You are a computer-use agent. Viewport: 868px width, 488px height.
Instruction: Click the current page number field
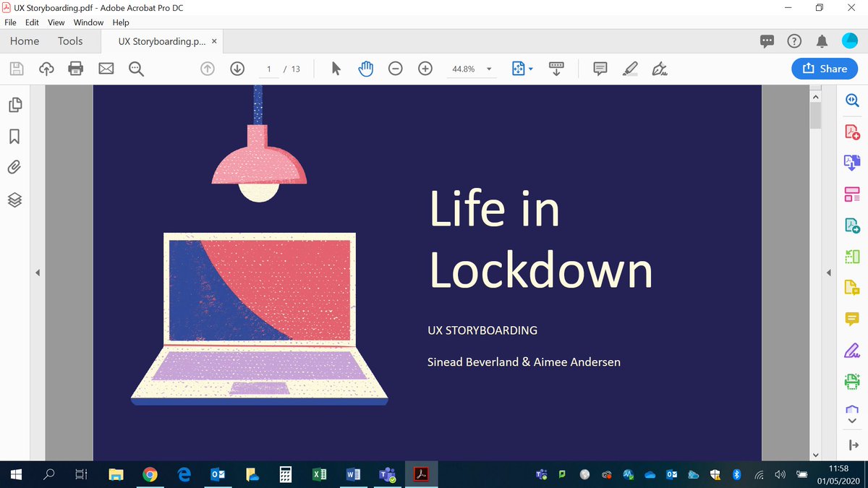[x=269, y=69]
